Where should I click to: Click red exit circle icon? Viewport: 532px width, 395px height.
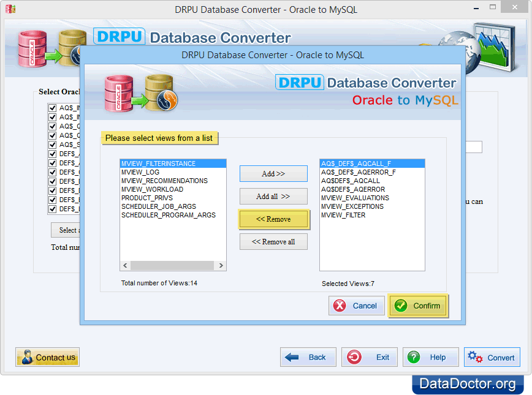(354, 357)
